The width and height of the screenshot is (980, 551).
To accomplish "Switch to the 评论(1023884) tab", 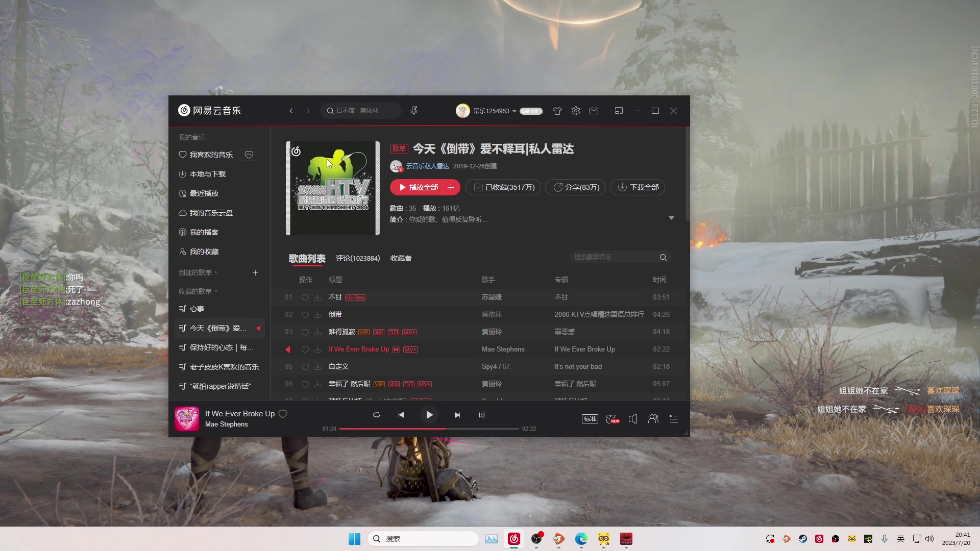I will pyautogui.click(x=358, y=259).
